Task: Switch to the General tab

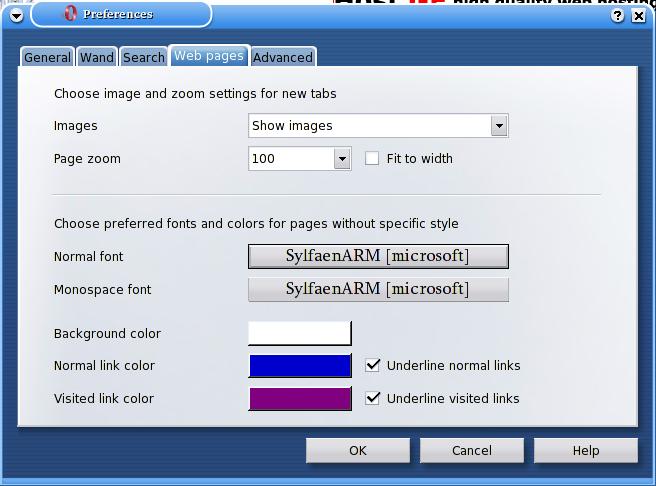Action: [x=47, y=57]
